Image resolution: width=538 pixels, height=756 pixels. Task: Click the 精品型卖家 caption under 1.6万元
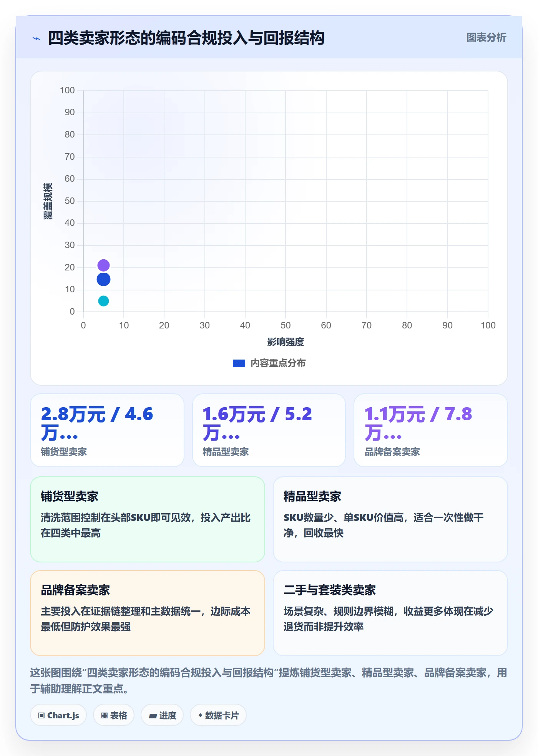tap(226, 452)
